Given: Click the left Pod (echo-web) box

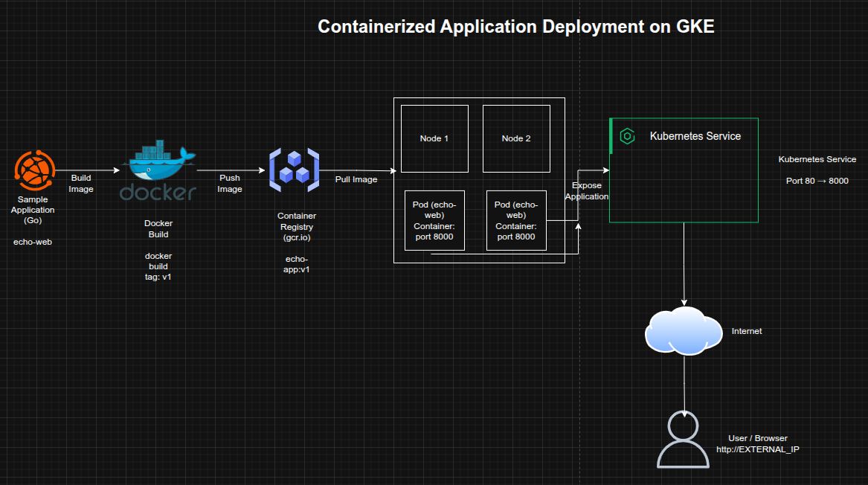Looking at the screenshot, I should [434, 220].
